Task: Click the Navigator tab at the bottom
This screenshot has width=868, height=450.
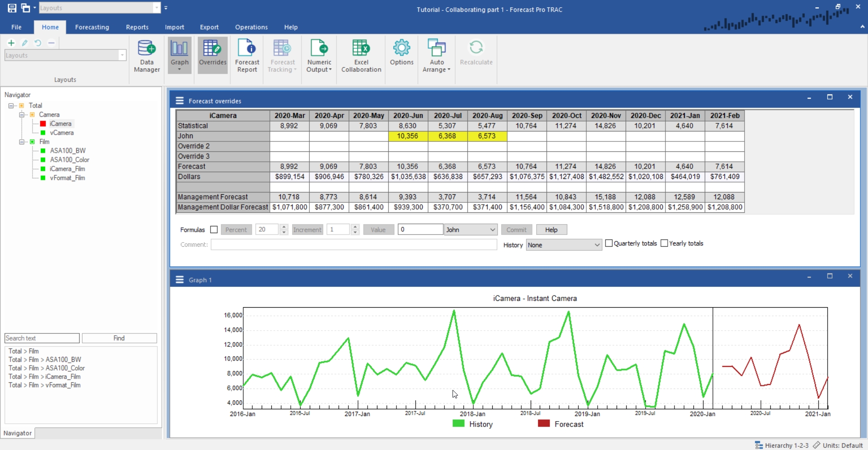Action: (18, 433)
